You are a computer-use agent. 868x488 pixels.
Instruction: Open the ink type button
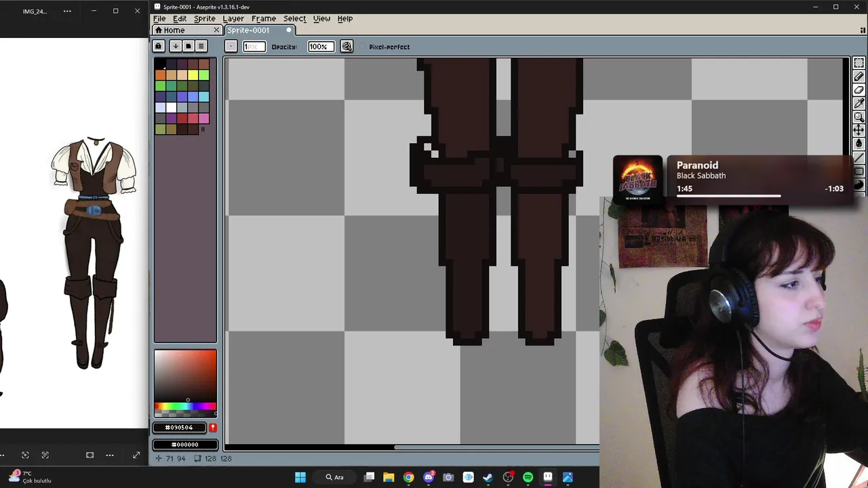[x=347, y=46]
